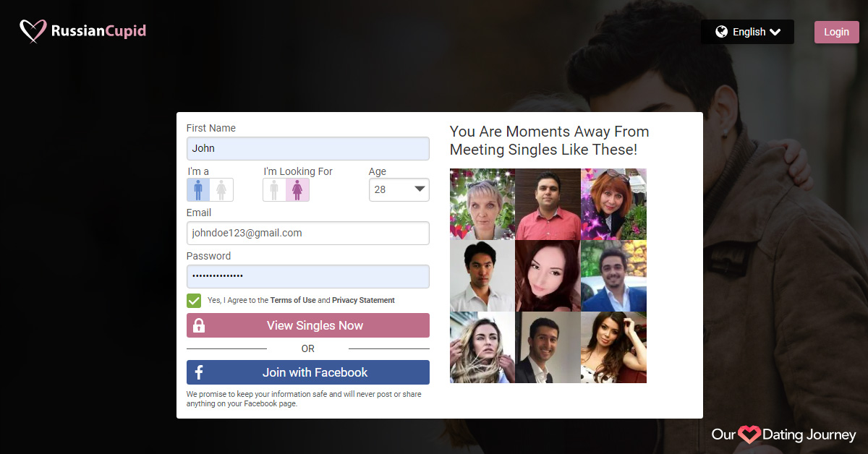The width and height of the screenshot is (868, 454).
Task: Click the Our Dating Journey logo
Action: [784, 434]
